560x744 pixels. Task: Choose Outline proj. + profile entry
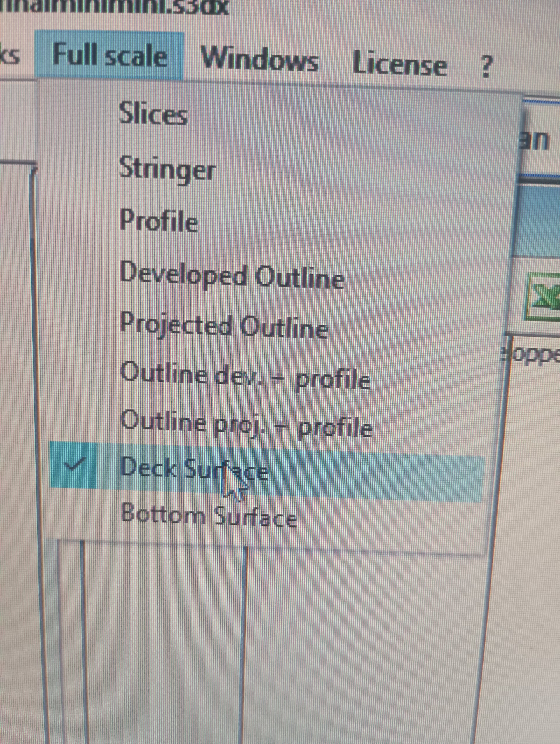pos(246,425)
